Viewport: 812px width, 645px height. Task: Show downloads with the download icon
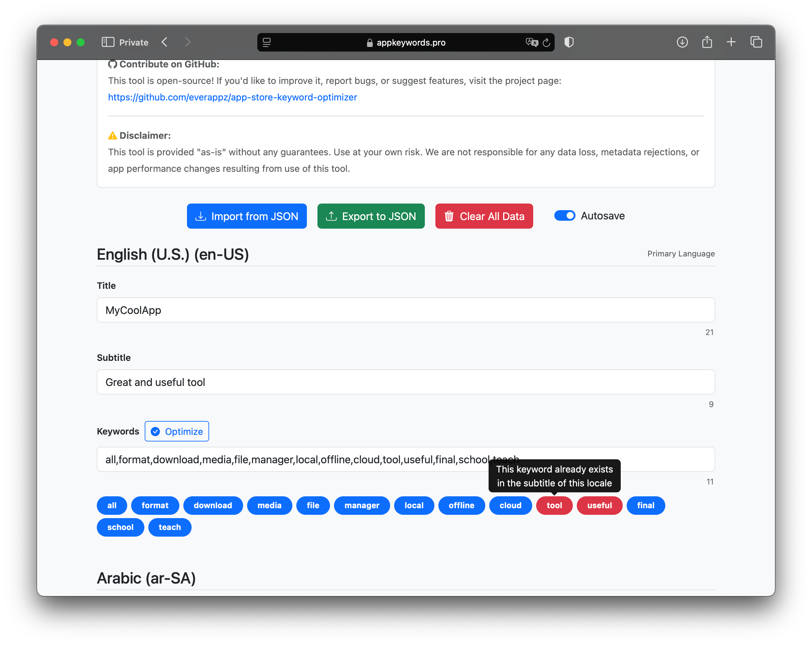click(682, 42)
